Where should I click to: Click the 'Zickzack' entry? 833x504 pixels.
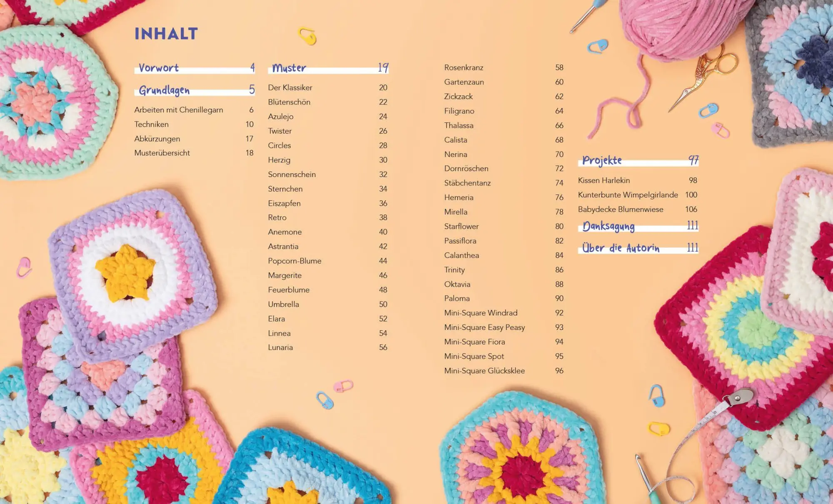(x=459, y=96)
